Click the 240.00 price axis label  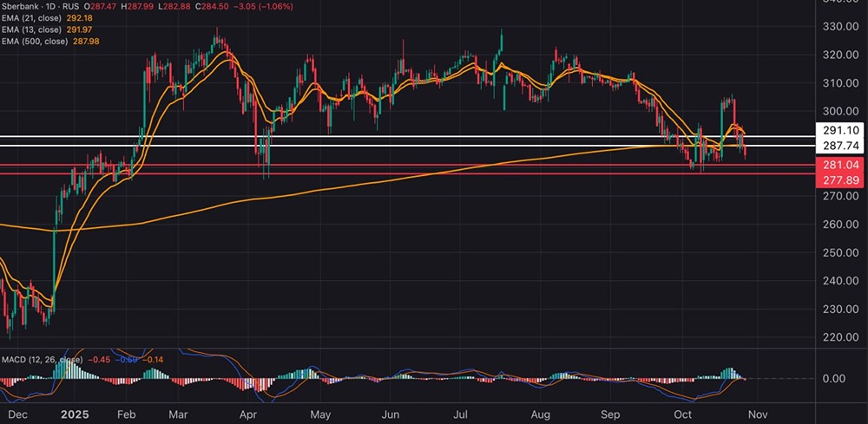point(841,280)
